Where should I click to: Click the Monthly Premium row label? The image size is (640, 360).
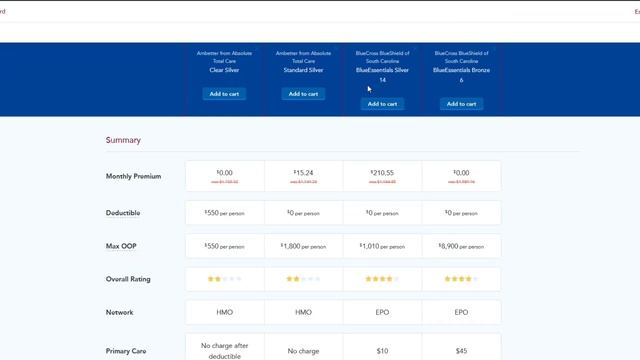tap(133, 176)
